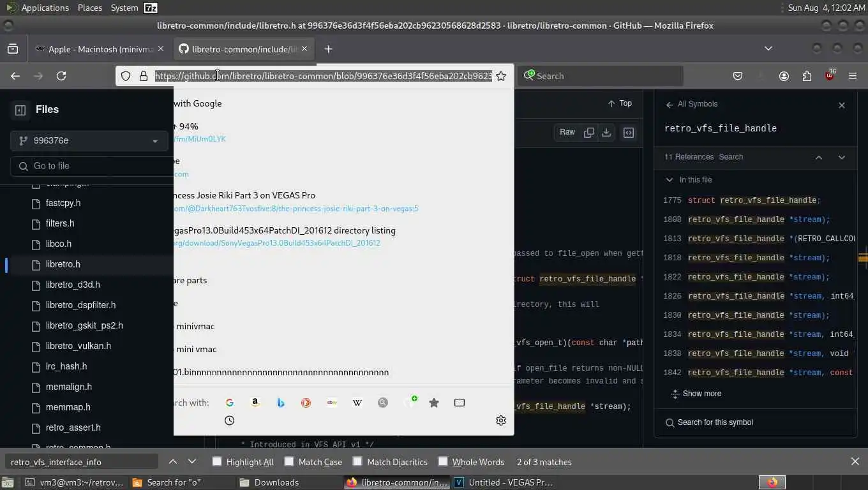This screenshot has height=490, width=868.
Task: Open Downloads window from taskbar
Action: click(x=289, y=482)
